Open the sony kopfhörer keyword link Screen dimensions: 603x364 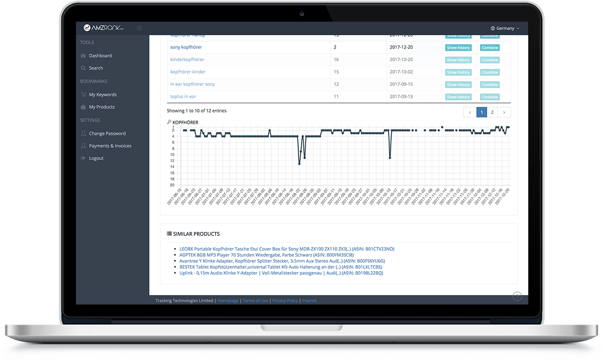[x=186, y=47]
